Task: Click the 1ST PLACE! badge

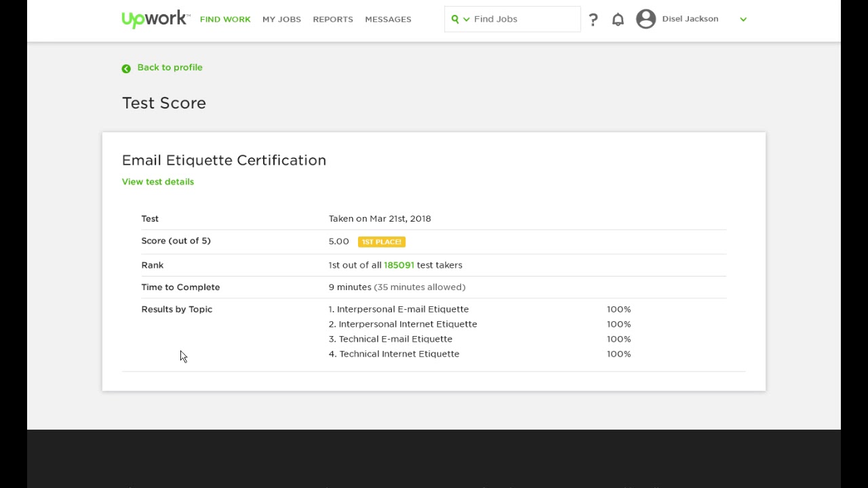Action: (x=382, y=242)
